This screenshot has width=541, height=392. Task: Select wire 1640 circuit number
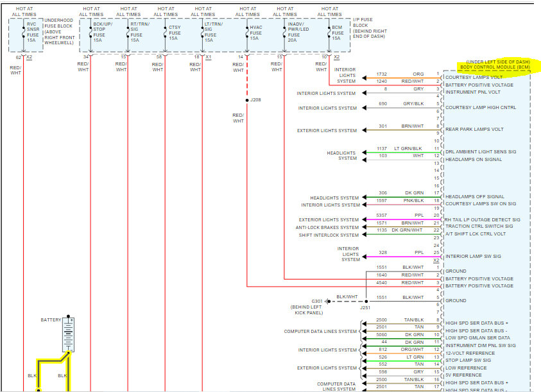pos(382,275)
